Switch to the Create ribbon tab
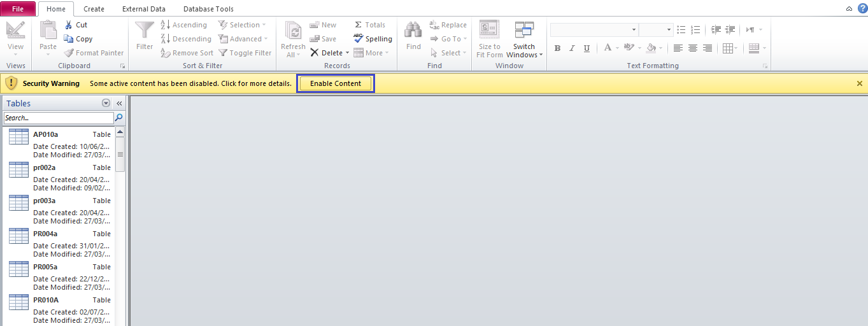 [94, 9]
